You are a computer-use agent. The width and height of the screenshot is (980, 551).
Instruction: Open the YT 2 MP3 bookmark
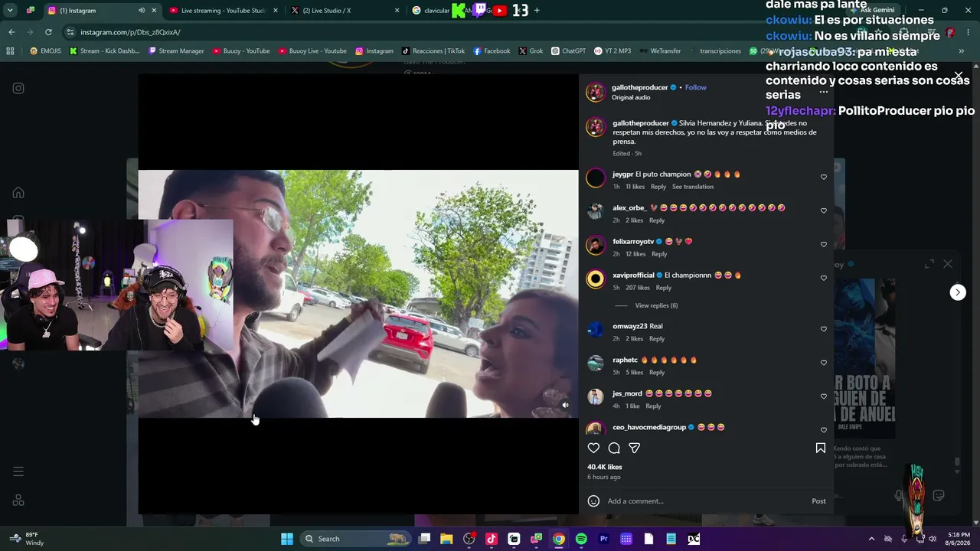click(x=612, y=51)
